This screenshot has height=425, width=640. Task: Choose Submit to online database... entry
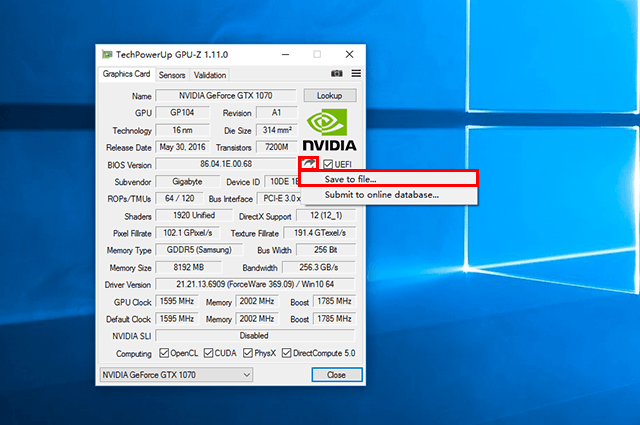389,195
